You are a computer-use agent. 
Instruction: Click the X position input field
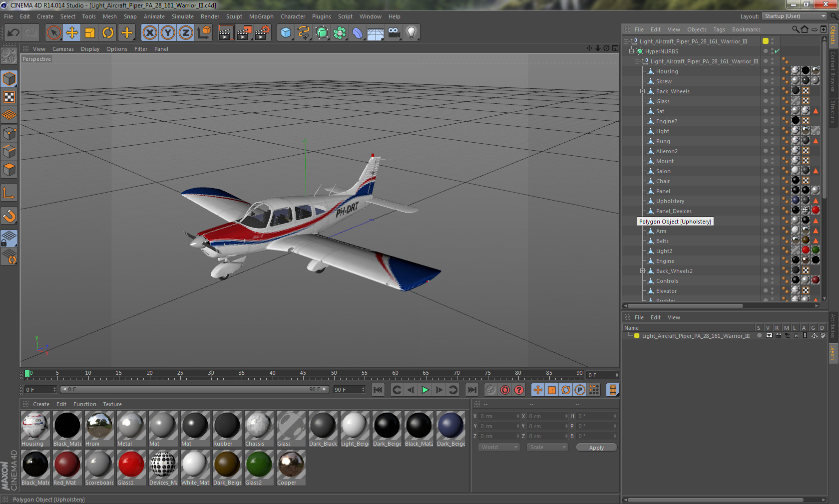(499, 416)
